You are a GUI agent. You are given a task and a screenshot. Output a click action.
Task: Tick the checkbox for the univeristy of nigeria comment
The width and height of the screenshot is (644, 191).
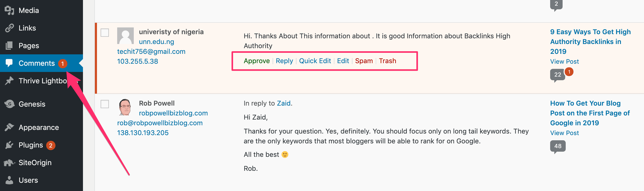(105, 33)
